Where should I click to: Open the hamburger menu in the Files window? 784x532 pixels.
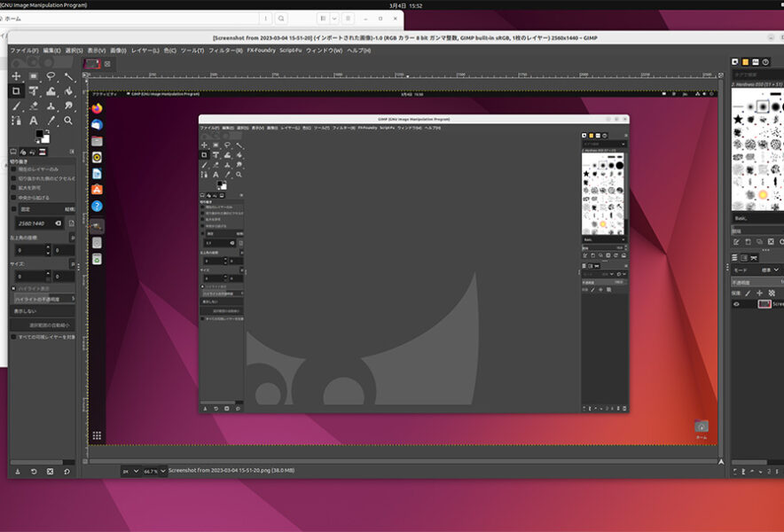click(x=348, y=19)
